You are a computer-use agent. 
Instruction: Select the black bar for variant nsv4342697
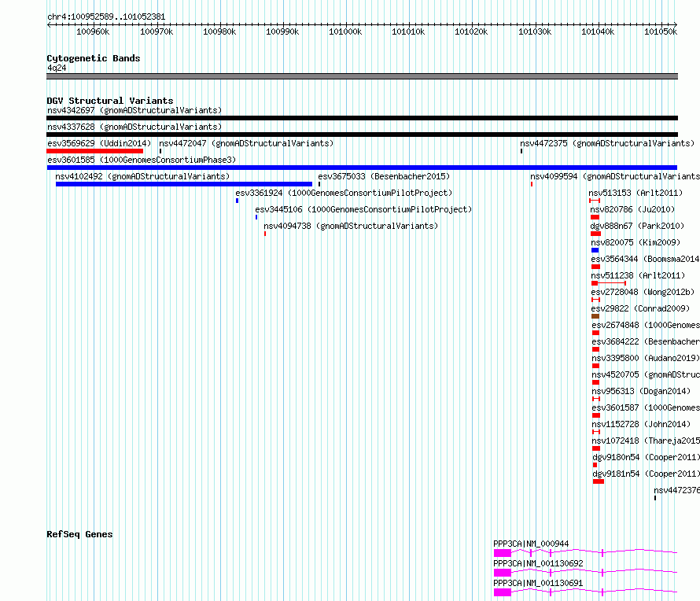[x=362, y=118]
